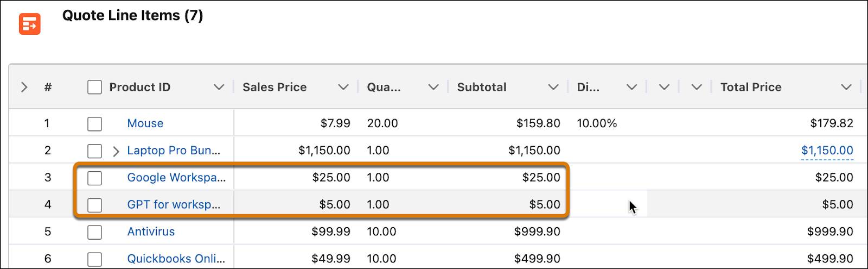This screenshot has height=269, width=868.
Task: Click the 10.00% discount cell for Mouse
Action: point(597,123)
